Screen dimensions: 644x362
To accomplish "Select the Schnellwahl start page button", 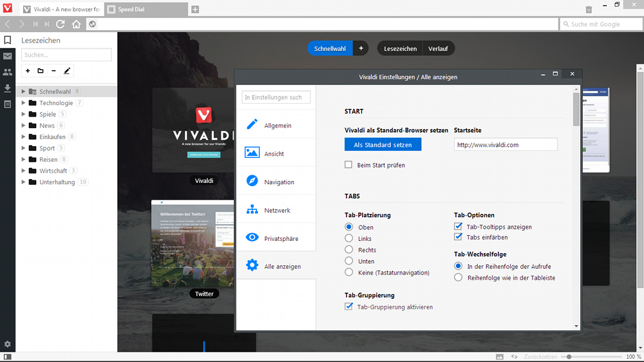I will tap(330, 48).
